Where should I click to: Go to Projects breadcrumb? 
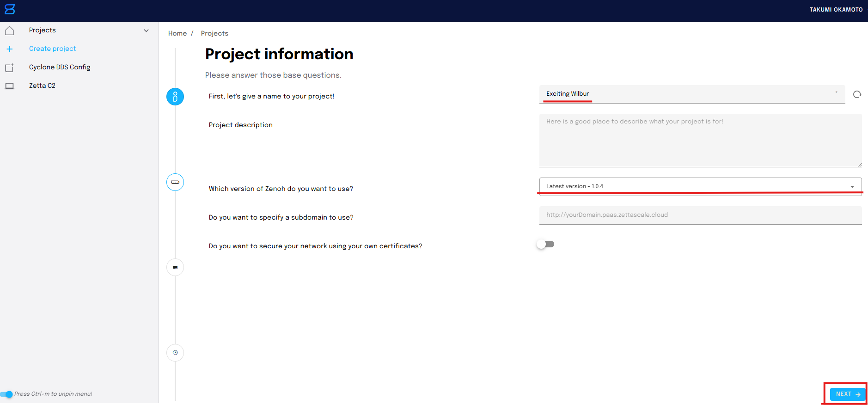coord(214,33)
